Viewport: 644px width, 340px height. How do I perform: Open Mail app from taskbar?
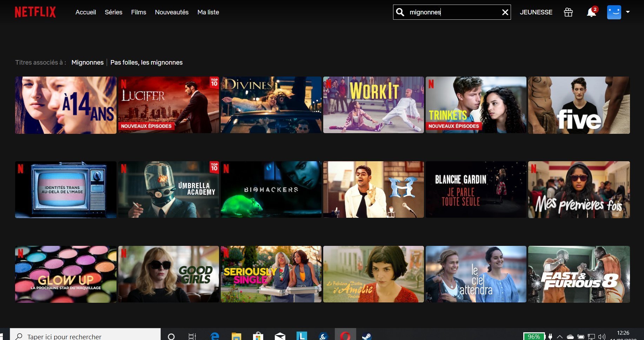click(x=280, y=336)
